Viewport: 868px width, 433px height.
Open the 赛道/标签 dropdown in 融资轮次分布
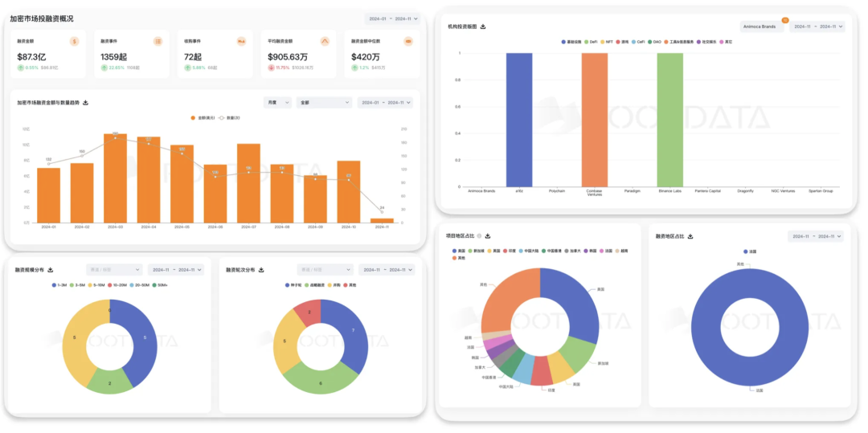coord(325,270)
